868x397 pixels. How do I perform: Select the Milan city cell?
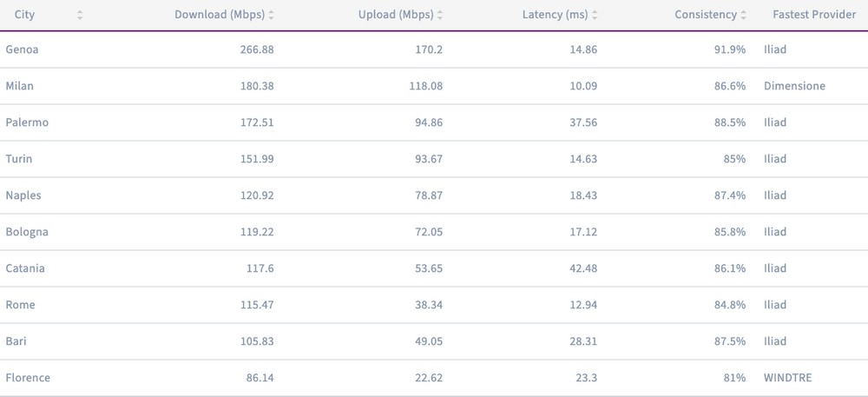click(x=20, y=86)
